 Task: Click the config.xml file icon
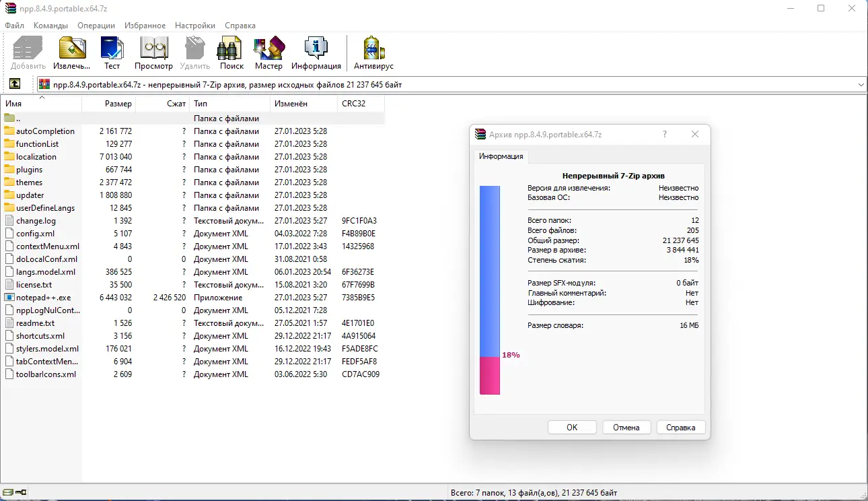pyautogui.click(x=9, y=234)
